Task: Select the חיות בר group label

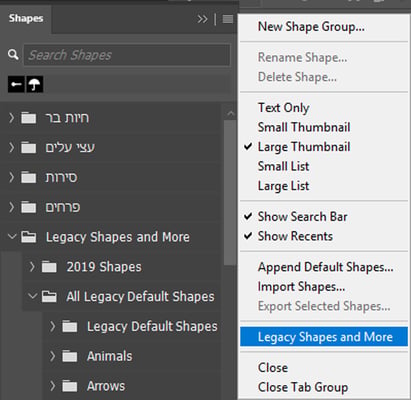Action: tap(67, 118)
